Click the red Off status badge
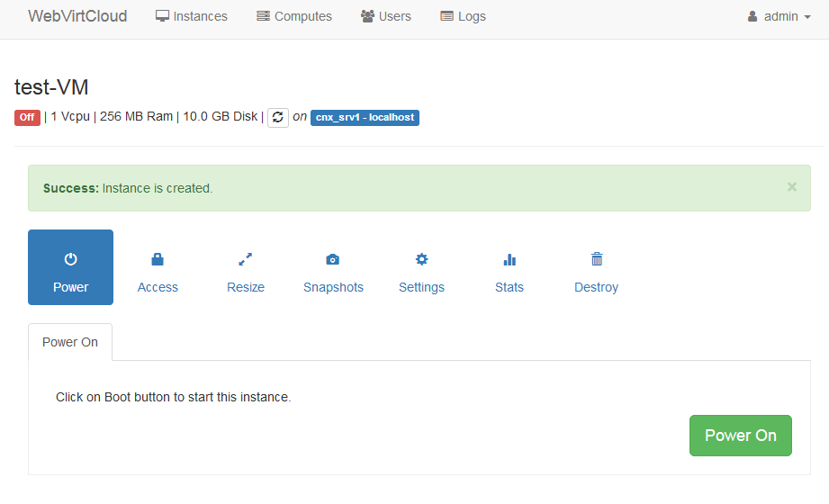Viewport: 829px width, 504px height. coord(27,117)
